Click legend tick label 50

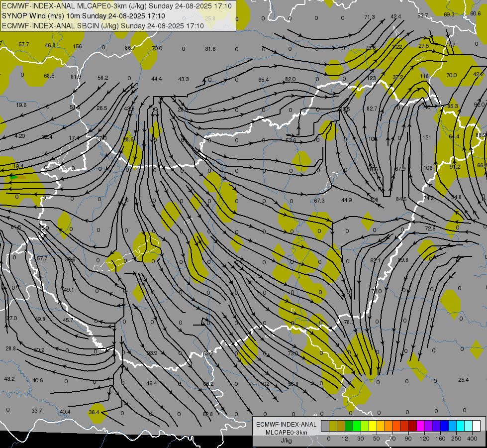376,439
